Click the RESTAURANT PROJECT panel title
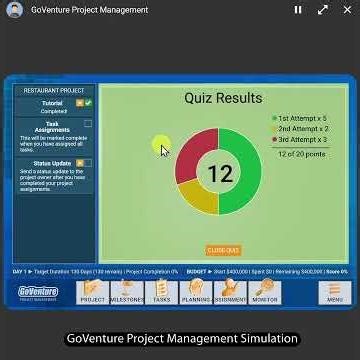Screen dimensions: 360x360 pos(54,90)
